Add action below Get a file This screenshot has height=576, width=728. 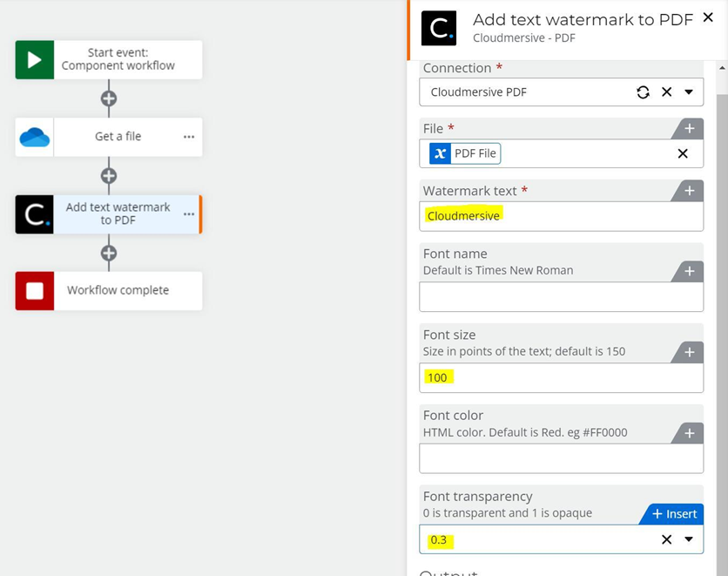109,176
